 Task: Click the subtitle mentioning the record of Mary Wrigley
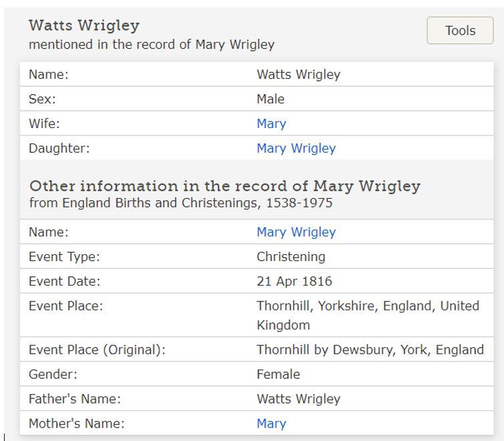[152, 45]
